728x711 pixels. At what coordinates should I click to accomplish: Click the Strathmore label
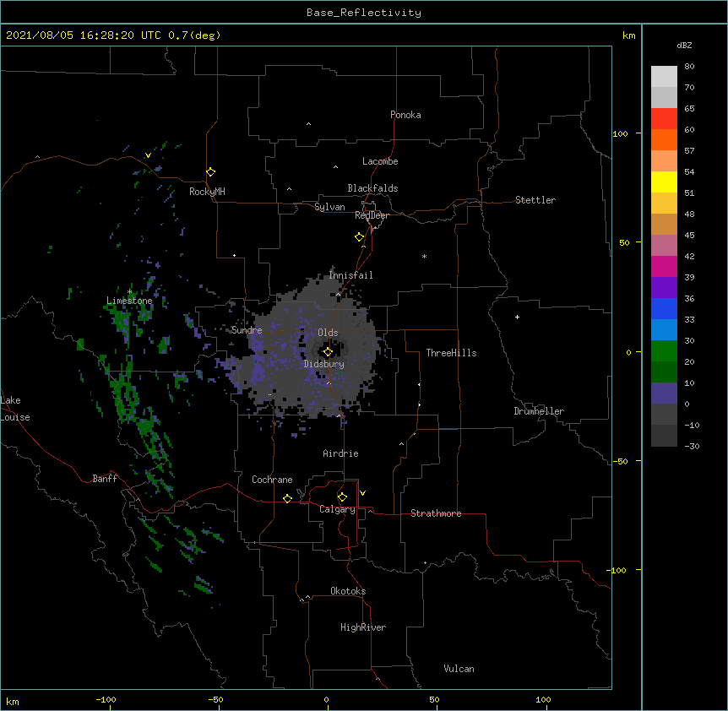tap(436, 513)
